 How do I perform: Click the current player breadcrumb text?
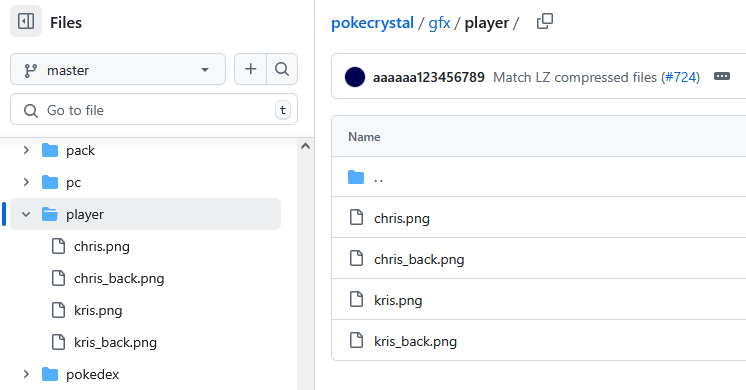(487, 23)
